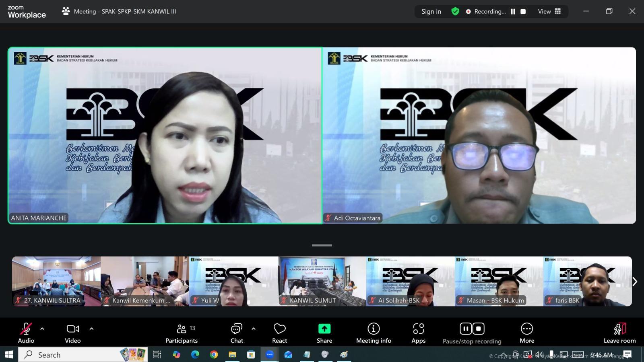Screen dimensions: 644x362
Task: Click the green encryption shield icon
Action: [x=455, y=11]
